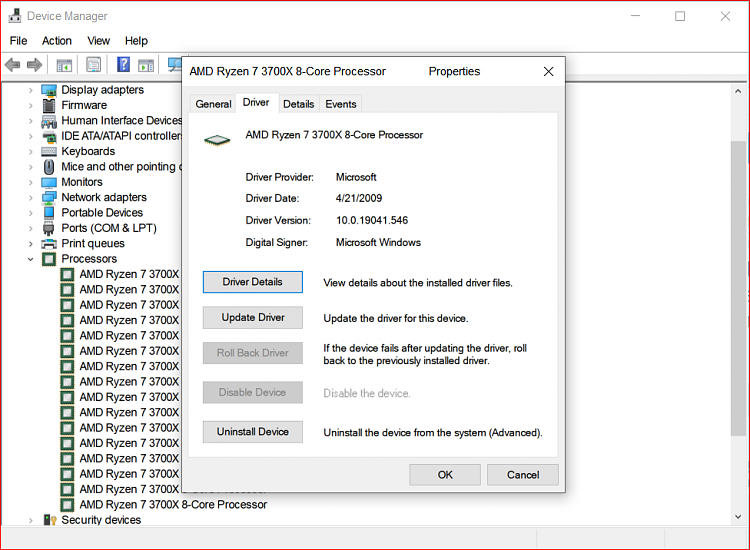Viewport: 750px width, 550px height.
Task: Select the Human Interface Devices tree item
Action: [121, 121]
